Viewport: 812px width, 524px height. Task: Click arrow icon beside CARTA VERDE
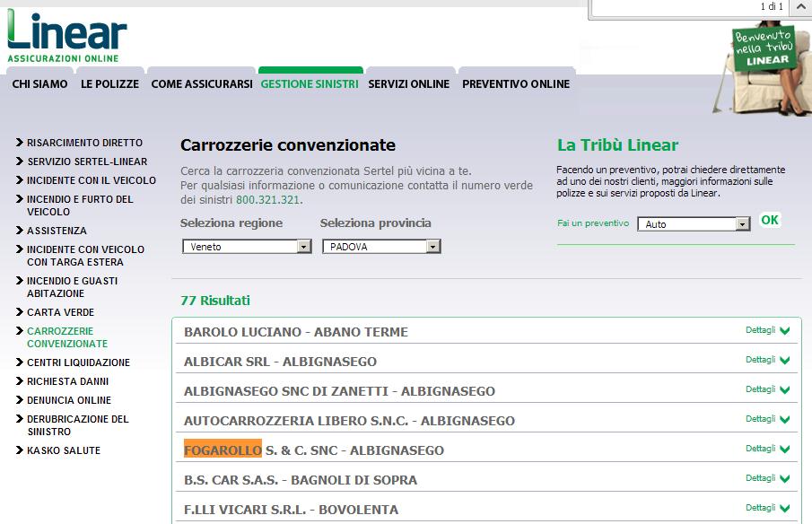click(20, 311)
